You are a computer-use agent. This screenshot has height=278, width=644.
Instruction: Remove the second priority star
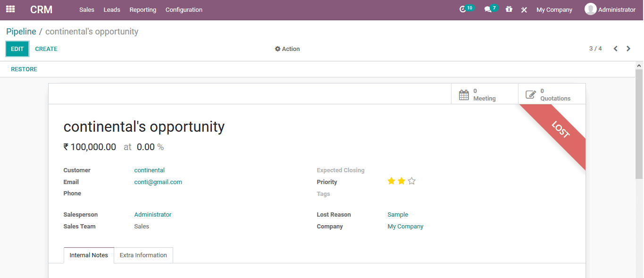tap(401, 181)
